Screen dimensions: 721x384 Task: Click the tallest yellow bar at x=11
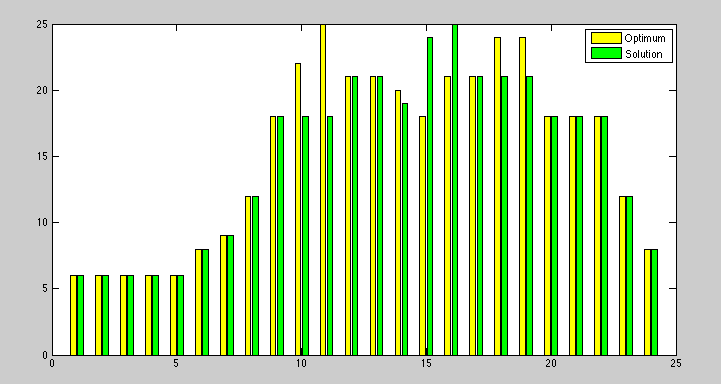coord(323,189)
